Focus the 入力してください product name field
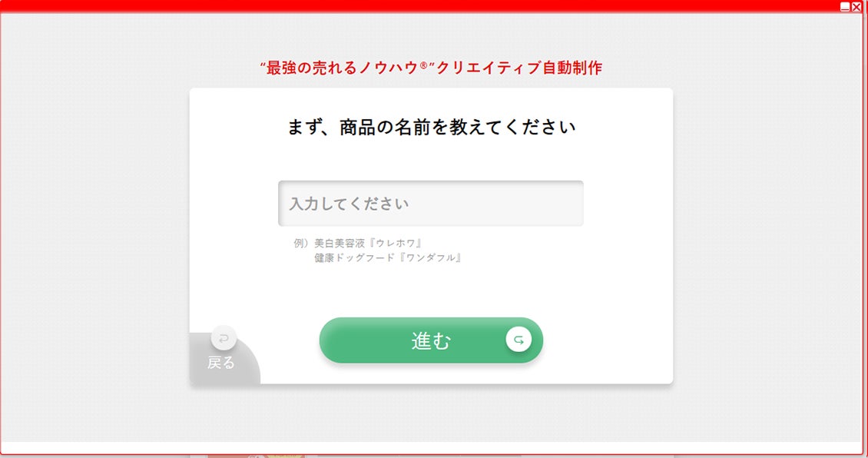The height and width of the screenshot is (458, 868). pos(431,203)
